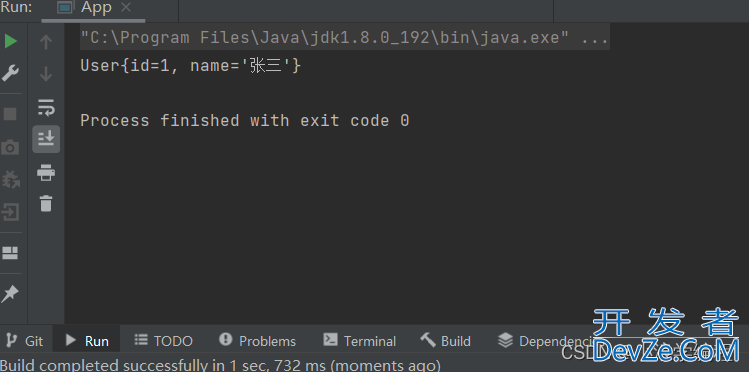Screen dimensions: 749x372
Task: Clear all console output with trash icon
Action: 46,203
